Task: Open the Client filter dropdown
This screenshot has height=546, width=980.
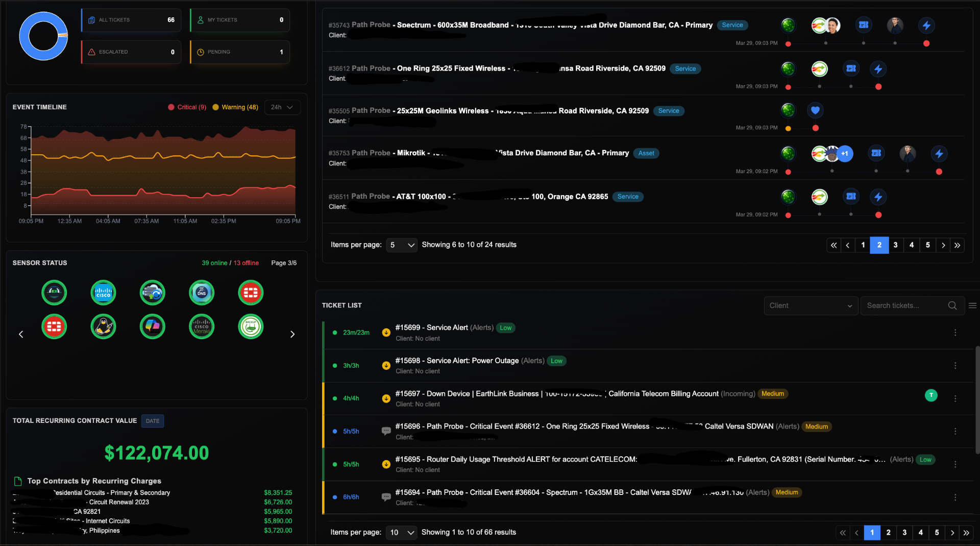Action: (x=811, y=305)
